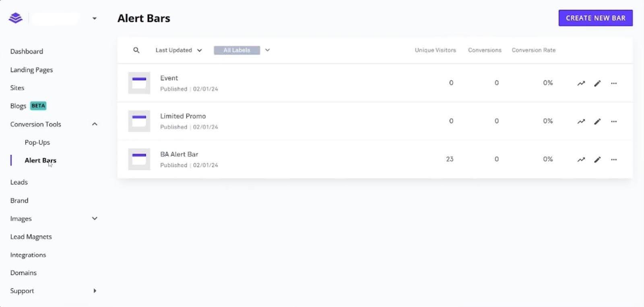
Task: Open Blogs in the sidebar
Action: 18,106
